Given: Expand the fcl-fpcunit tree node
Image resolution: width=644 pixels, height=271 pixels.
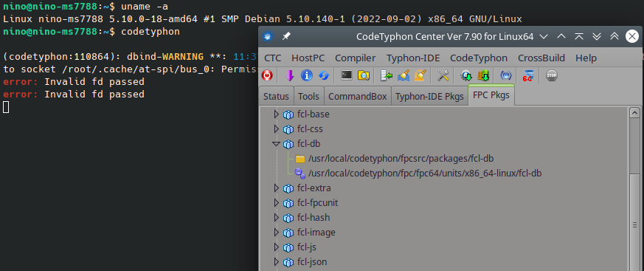Looking at the screenshot, I should pyautogui.click(x=277, y=203).
